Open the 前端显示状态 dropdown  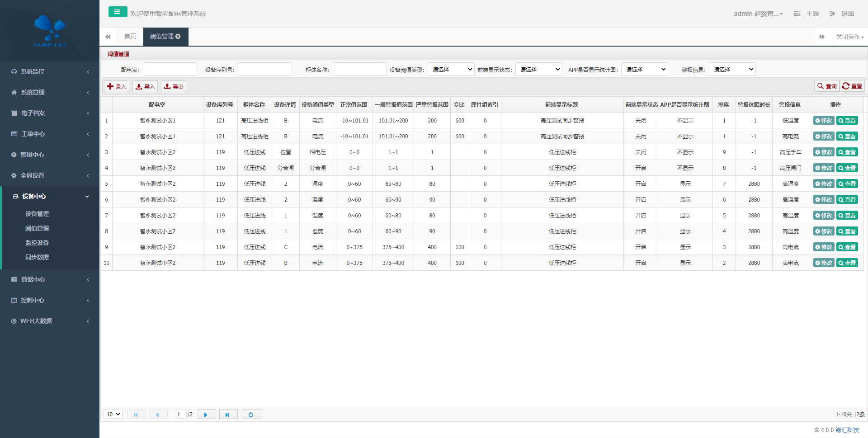pos(538,70)
